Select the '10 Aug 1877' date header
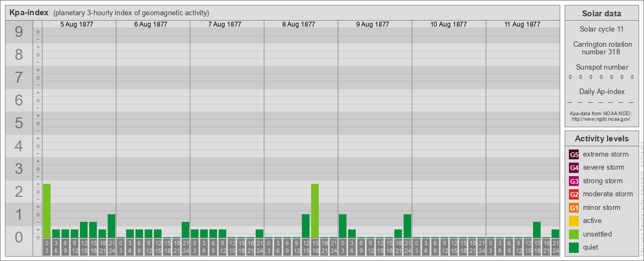Image resolution: width=644 pixels, height=261 pixels. tap(449, 24)
